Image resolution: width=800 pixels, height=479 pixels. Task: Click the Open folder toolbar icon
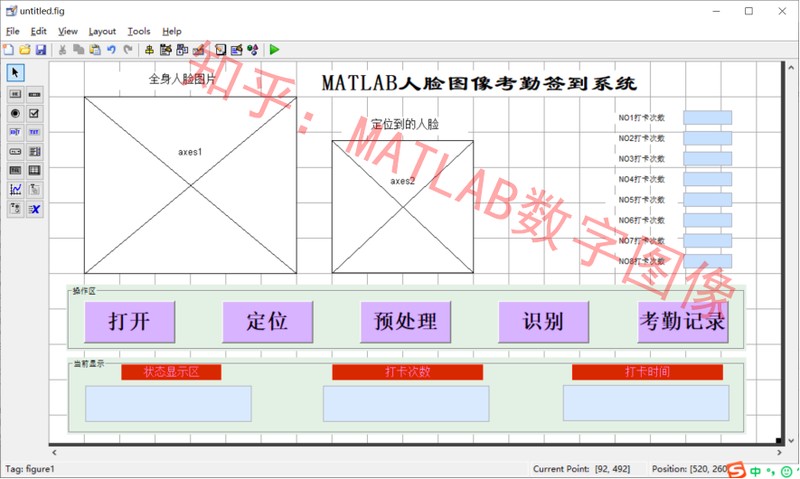24,49
